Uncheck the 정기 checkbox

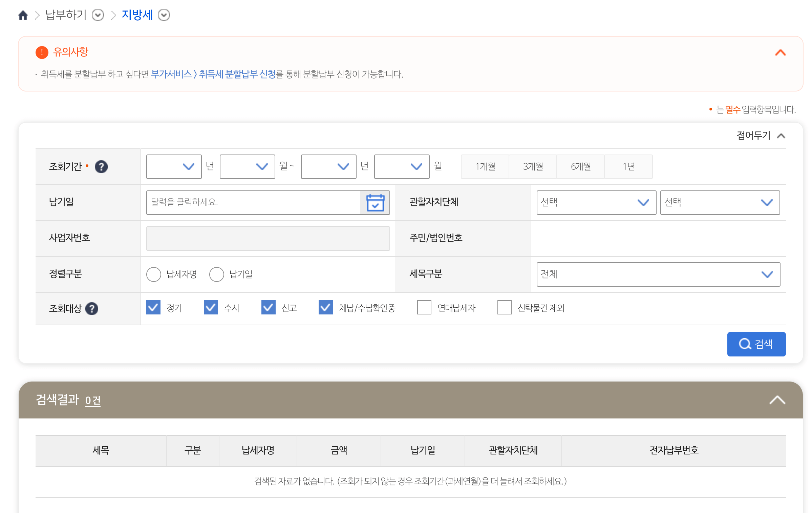154,308
